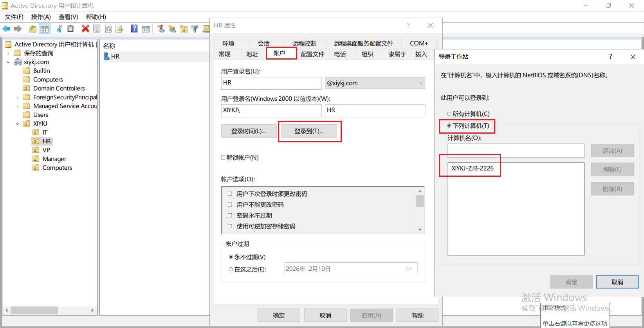This screenshot has height=328, width=644.
Task: Click the question mark in 登录工作站 title bar
Action: [x=610, y=56]
